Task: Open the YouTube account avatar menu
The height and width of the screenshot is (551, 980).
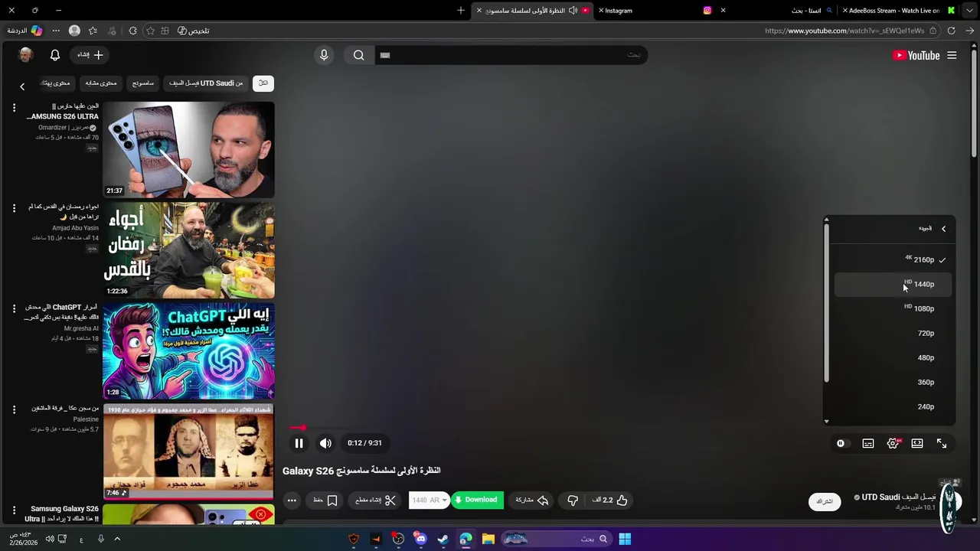Action: pos(25,55)
